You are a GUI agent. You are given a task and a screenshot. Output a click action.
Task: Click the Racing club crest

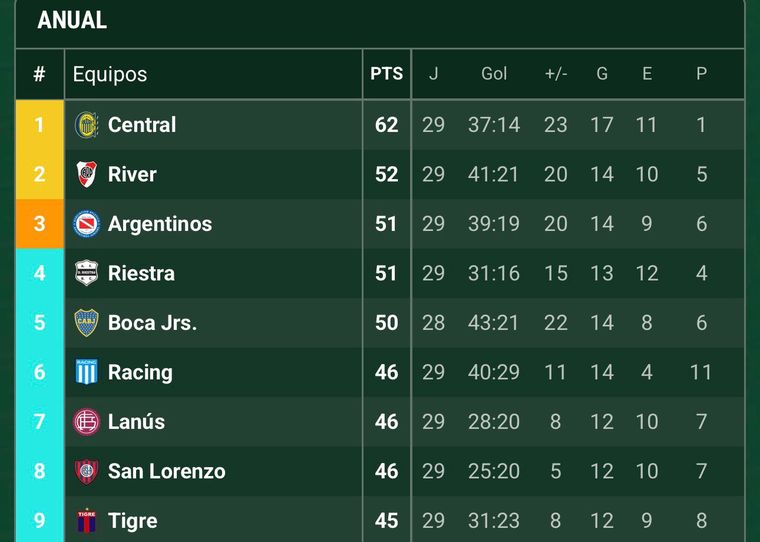87,372
